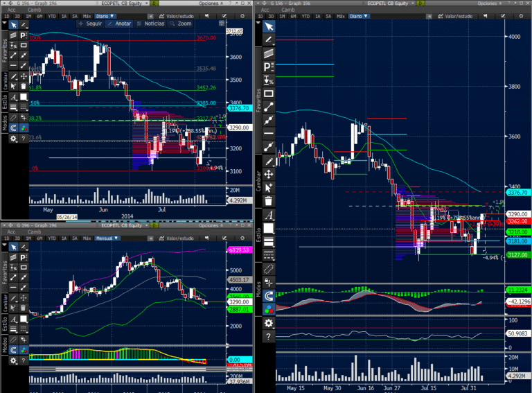Activate the magnet snap mode in right chart

click(x=269, y=296)
